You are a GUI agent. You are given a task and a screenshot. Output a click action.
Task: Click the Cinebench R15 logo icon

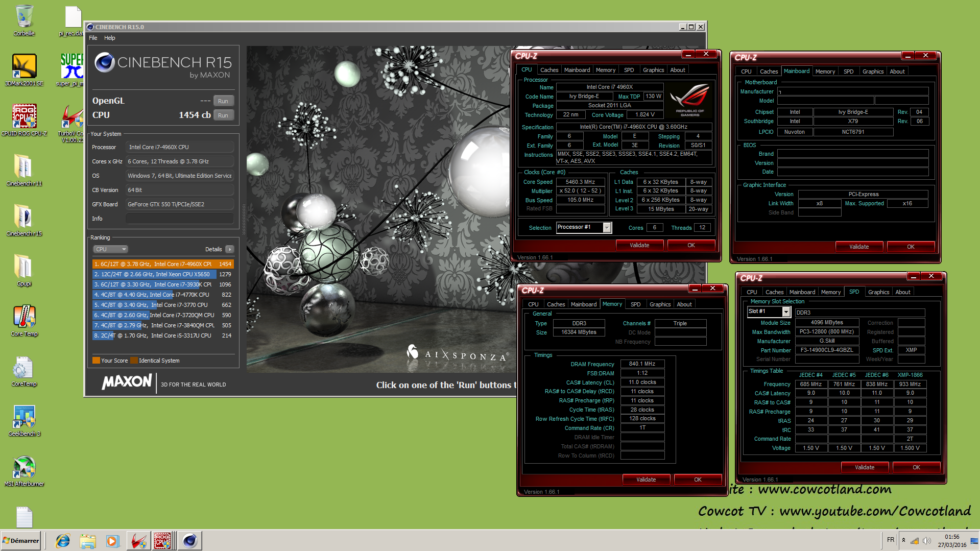tap(105, 62)
